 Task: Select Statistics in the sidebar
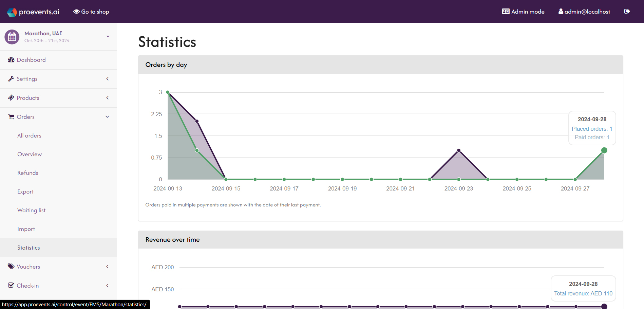pyautogui.click(x=29, y=247)
